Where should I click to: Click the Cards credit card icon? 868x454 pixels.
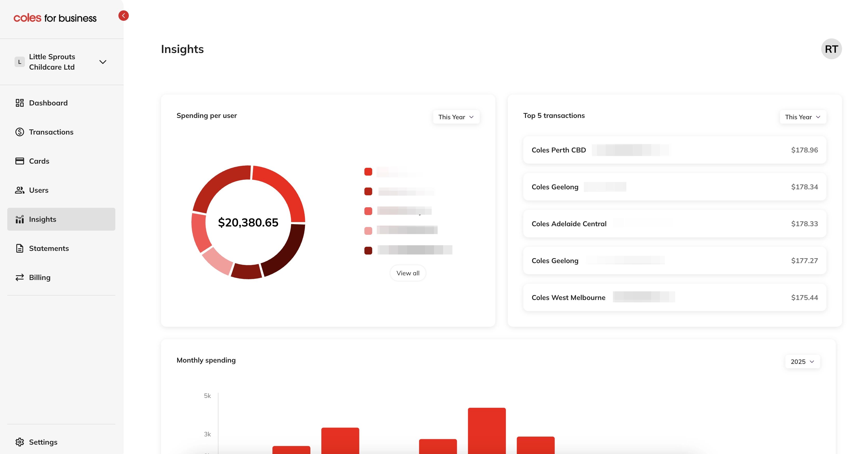pos(19,161)
